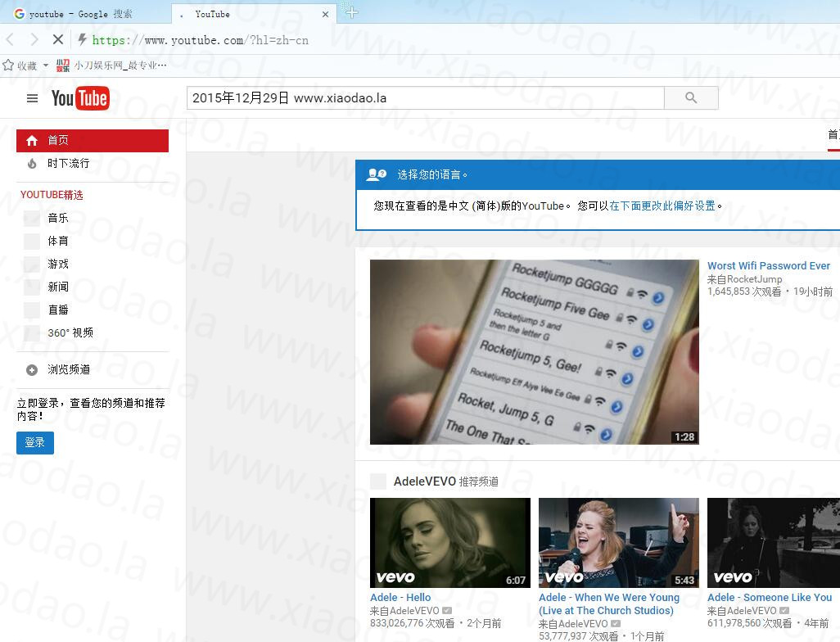Open the AdeleVEVO recommended channel heading
The width and height of the screenshot is (840, 642).
pyautogui.click(x=425, y=481)
